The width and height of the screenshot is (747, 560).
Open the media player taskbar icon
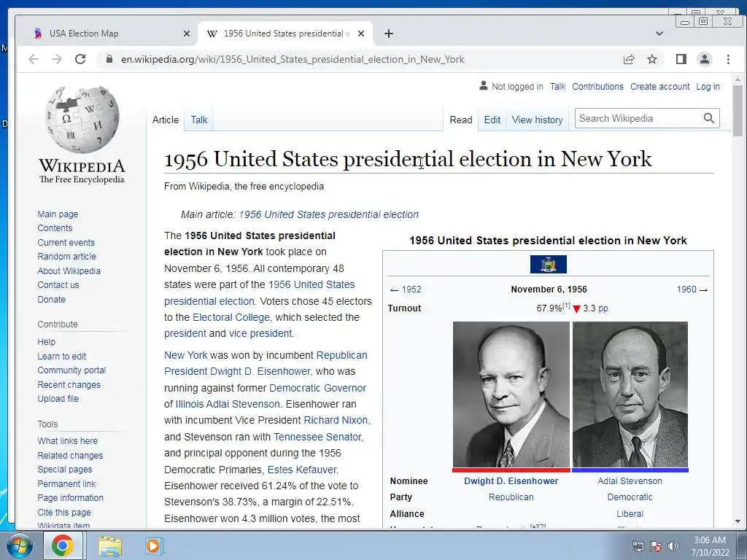pos(153,545)
